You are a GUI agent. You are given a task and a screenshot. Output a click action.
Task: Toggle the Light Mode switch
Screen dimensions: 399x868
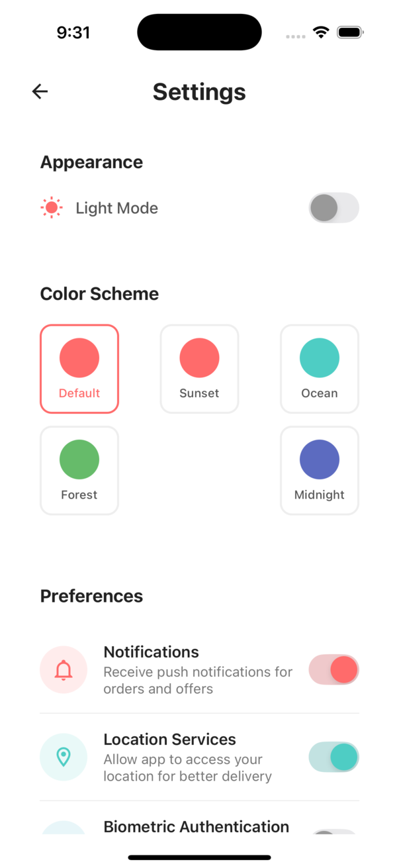333,208
